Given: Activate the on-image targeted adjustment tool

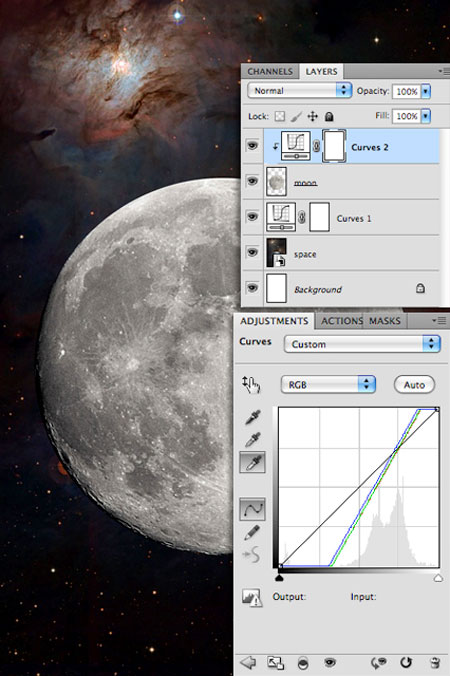Looking at the screenshot, I should click(x=251, y=385).
